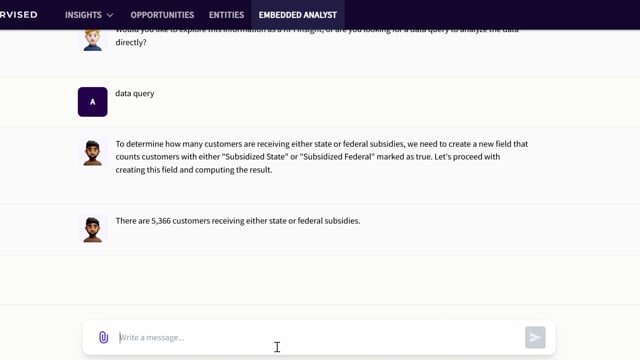This screenshot has height=360, width=640.
Task: Click the blond-haired analyst avatar
Action: [x=93, y=40]
